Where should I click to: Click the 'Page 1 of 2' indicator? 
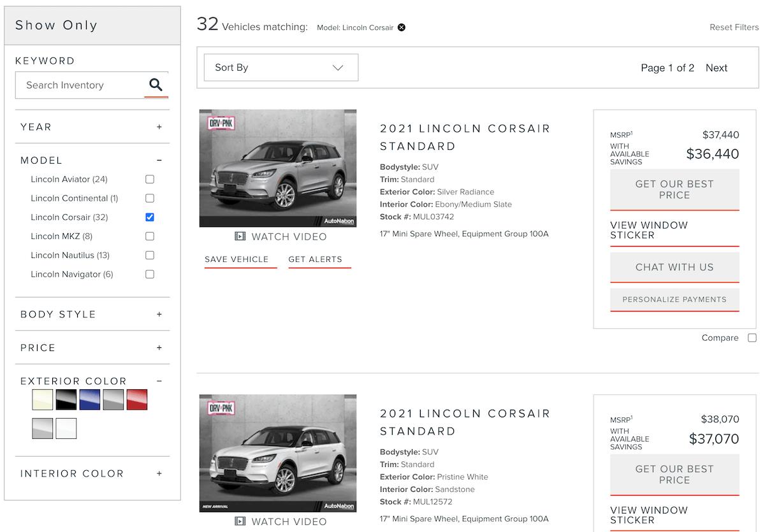tap(667, 68)
